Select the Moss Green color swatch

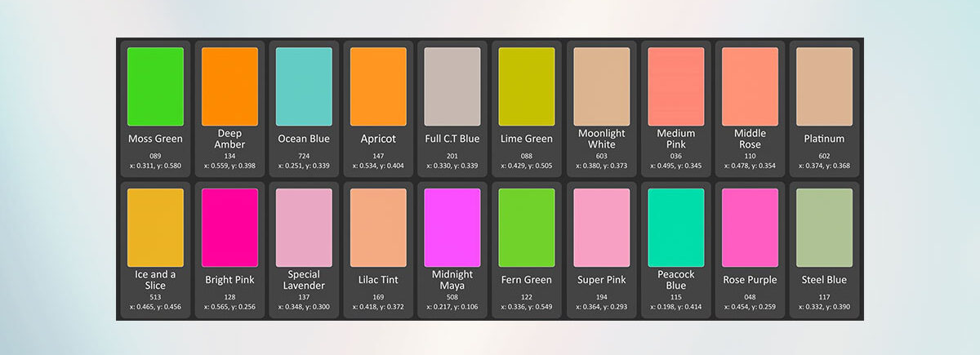155,87
